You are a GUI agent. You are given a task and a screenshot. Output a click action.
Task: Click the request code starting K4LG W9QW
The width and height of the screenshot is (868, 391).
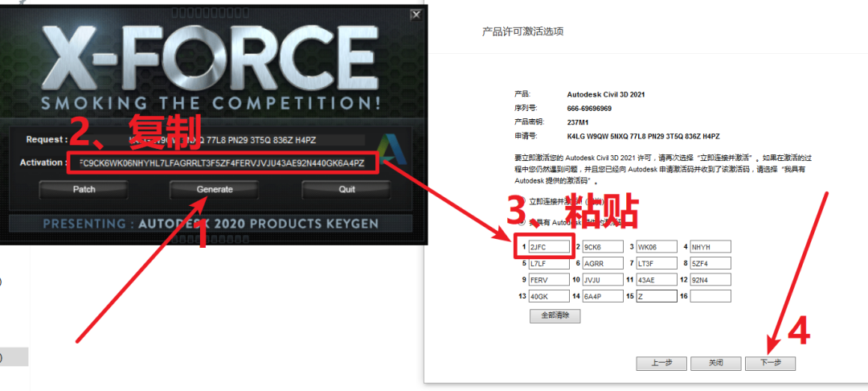(x=643, y=136)
